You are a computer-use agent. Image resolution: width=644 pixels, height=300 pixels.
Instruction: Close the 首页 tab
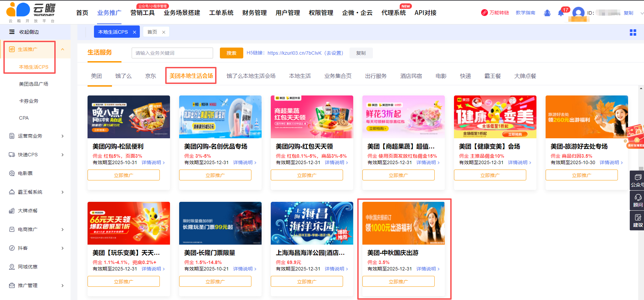164,32
